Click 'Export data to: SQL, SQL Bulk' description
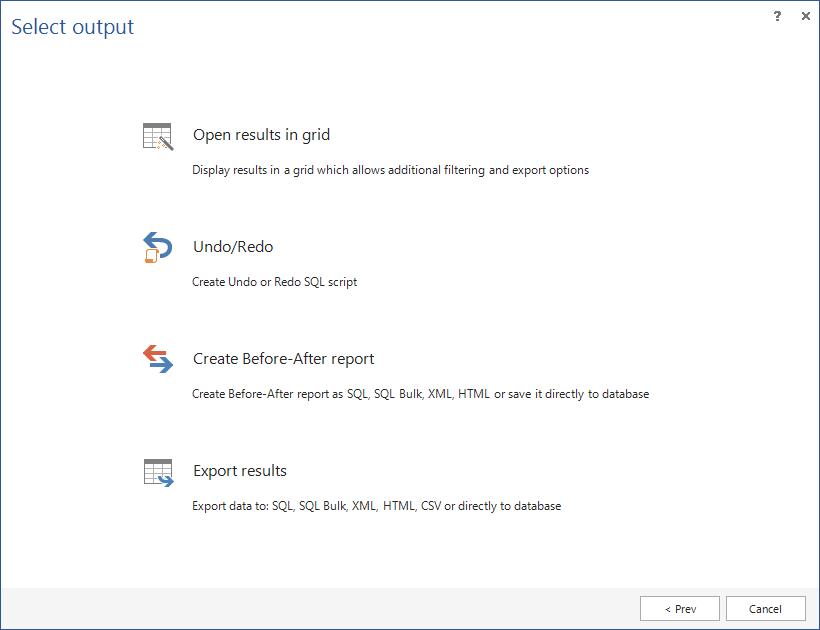 point(377,506)
